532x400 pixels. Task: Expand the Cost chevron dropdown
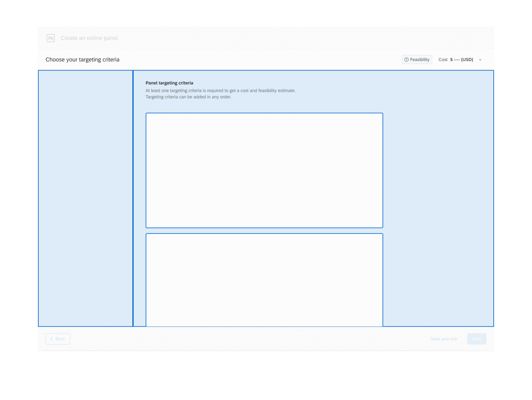[x=480, y=60]
